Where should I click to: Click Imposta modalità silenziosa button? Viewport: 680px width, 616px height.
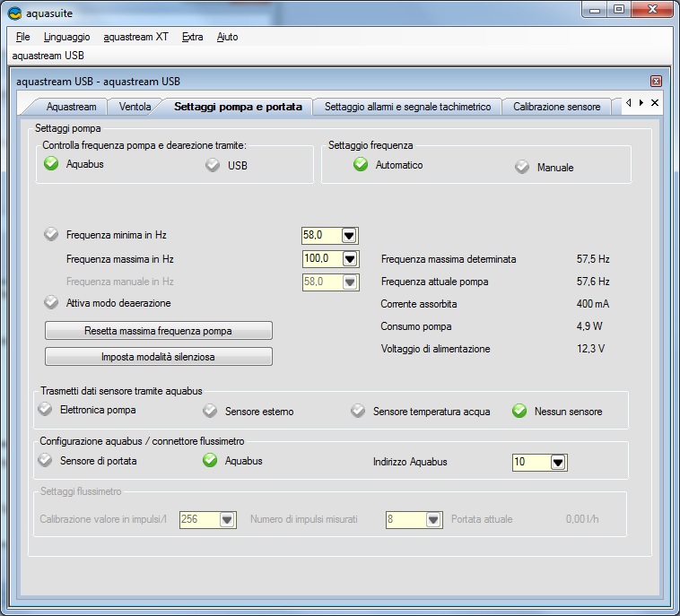pyautogui.click(x=158, y=356)
